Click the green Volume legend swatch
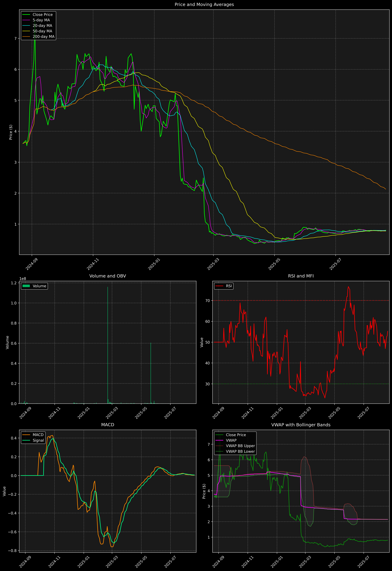The height and width of the screenshot is (571, 392). (x=26, y=286)
